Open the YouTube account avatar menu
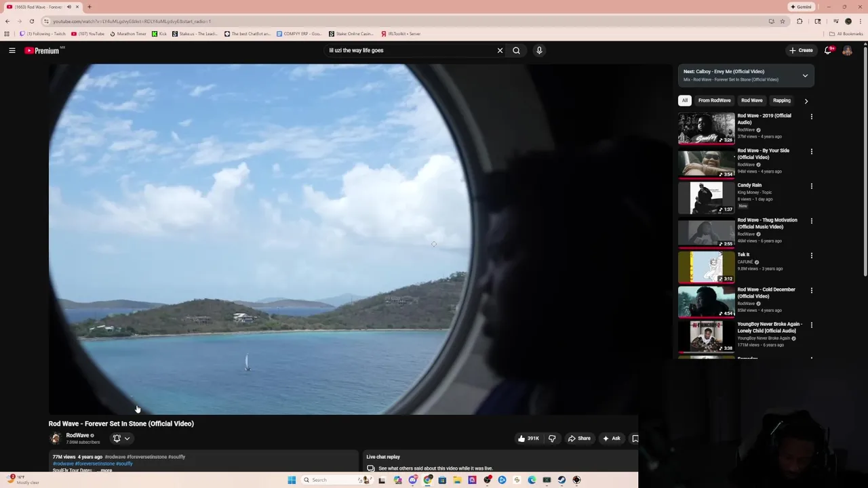The height and width of the screenshot is (488, 868). [x=847, y=50]
